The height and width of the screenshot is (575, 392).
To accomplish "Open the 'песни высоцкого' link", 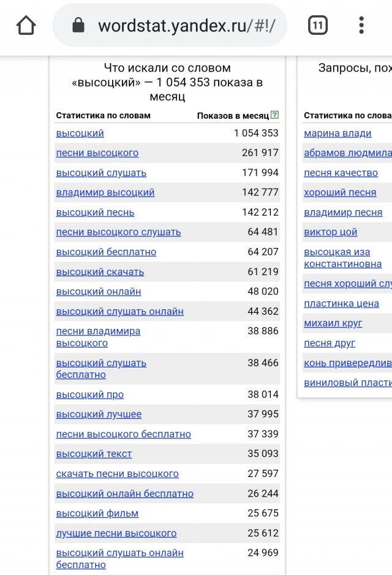I will [x=97, y=153].
